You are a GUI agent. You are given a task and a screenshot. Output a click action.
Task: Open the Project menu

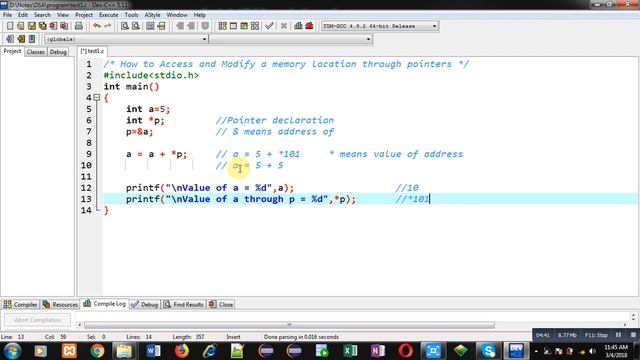point(84,15)
